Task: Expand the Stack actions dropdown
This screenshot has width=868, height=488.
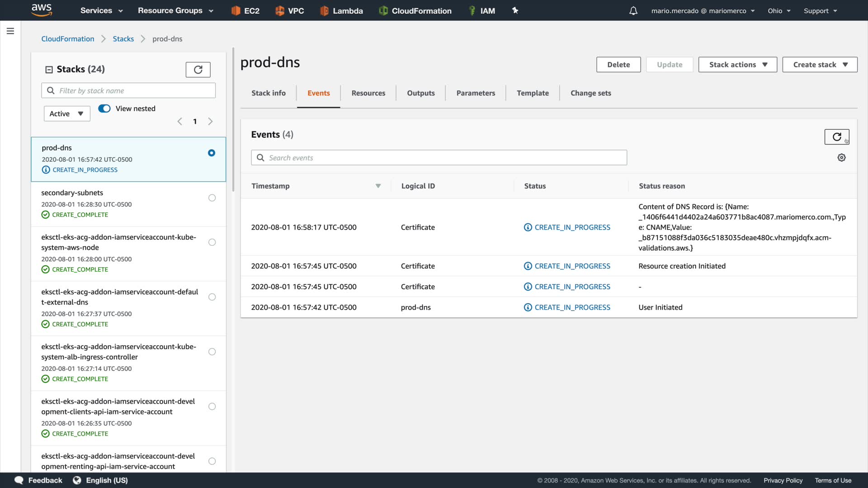Action: pos(737,65)
